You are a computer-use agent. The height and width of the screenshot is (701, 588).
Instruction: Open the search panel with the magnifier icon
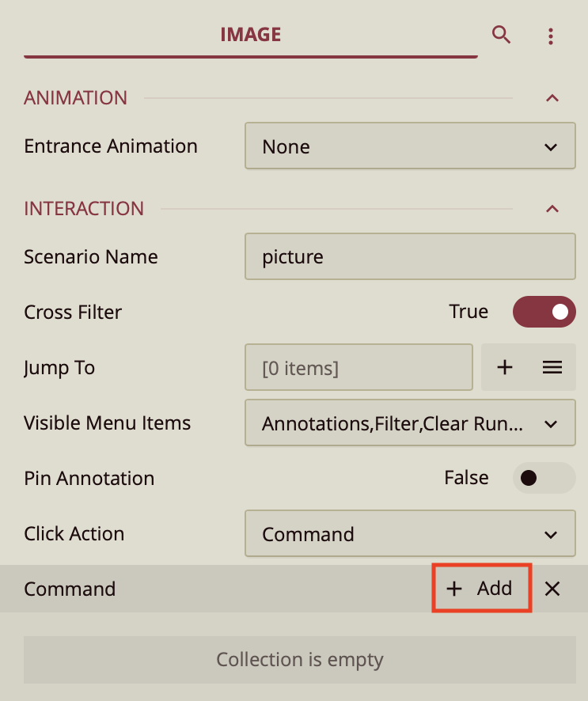pos(502,35)
